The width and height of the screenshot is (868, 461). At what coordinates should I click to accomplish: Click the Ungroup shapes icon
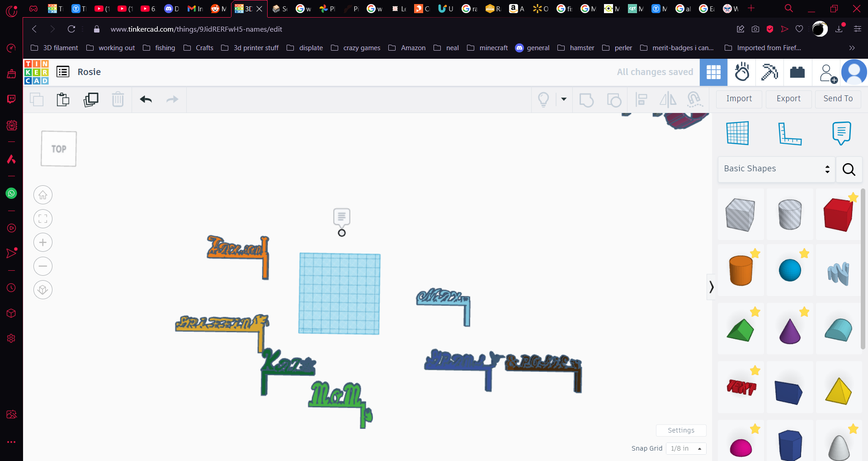click(x=614, y=99)
